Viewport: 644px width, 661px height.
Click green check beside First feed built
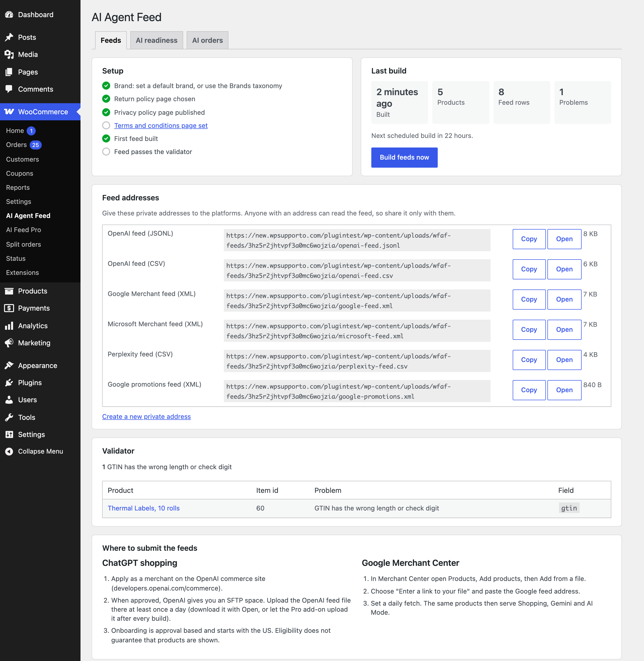click(x=106, y=138)
